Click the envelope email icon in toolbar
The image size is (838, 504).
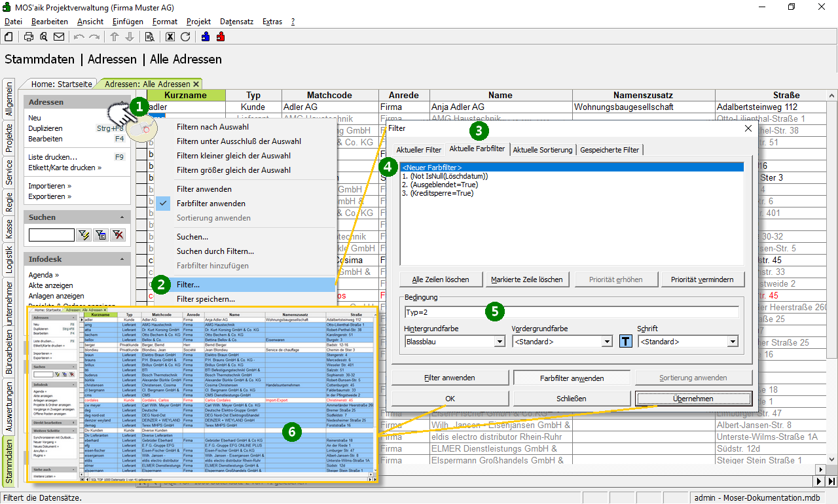point(59,37)
